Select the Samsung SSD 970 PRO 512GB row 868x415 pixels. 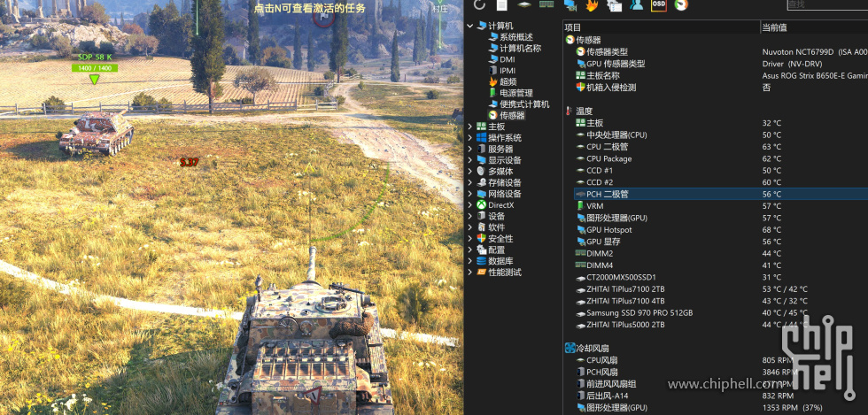pos(721,312)
